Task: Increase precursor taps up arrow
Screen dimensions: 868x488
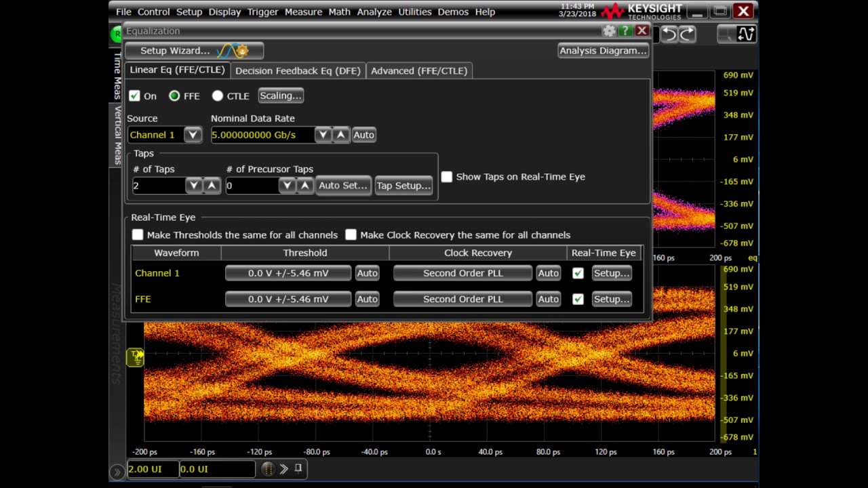Action: click(305, 186)
